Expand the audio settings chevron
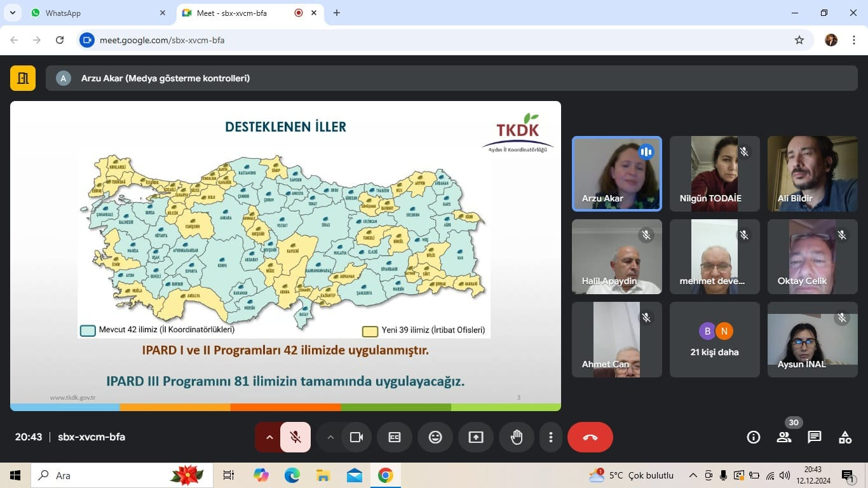Viewport: 868px width, 488px height. [x=269, y=437]
